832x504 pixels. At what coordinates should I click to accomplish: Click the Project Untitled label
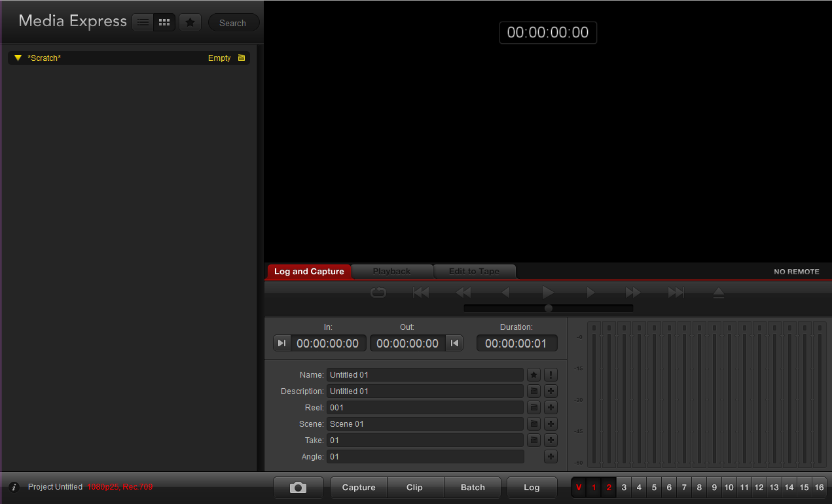[x=55, y=487]
